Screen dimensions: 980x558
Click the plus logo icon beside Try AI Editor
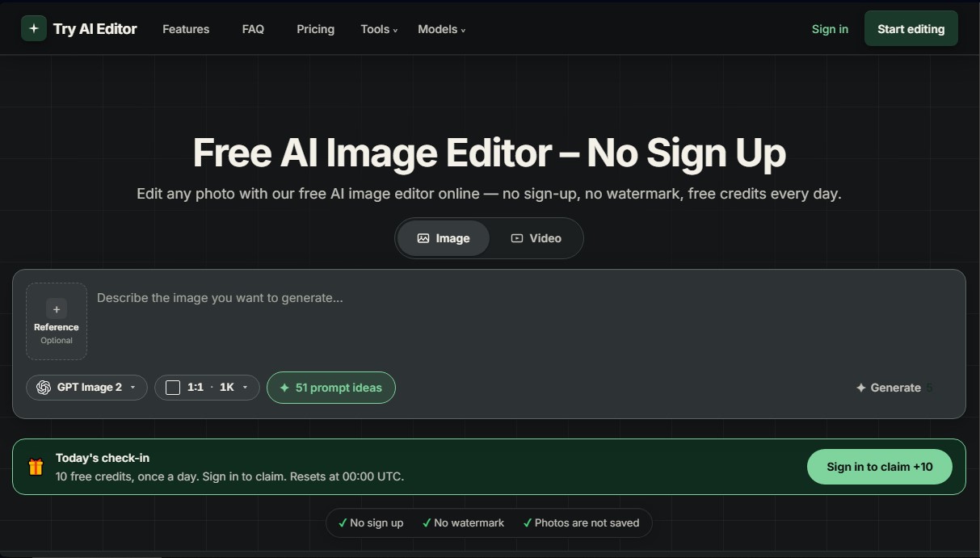click(x=34, y=28)
